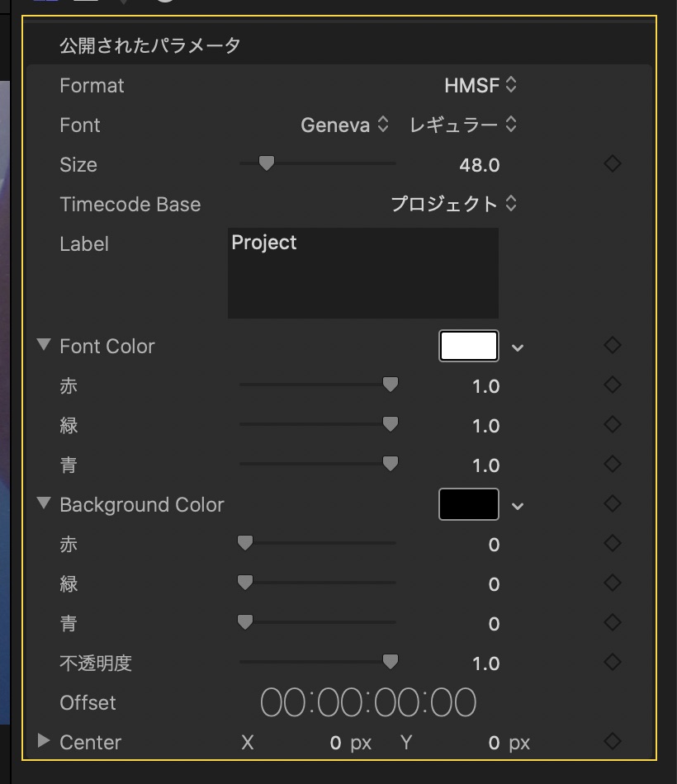Click the Font Color keyframe diamond
The height and width of the screenshot is (784, 677).
pyautogui.click(x=612, y=346)
